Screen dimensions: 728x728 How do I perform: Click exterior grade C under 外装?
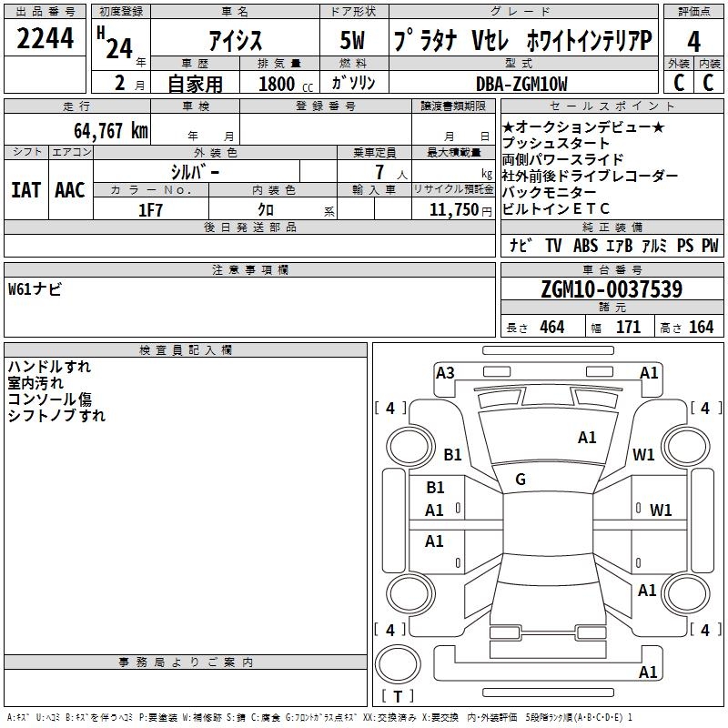coord(679,83)
